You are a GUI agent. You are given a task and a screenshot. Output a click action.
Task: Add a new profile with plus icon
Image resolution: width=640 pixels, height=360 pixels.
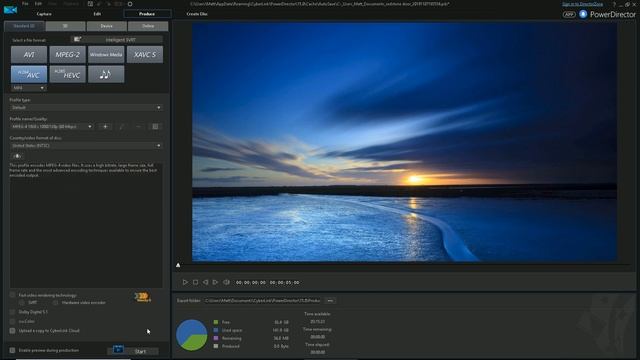point(105,127)
